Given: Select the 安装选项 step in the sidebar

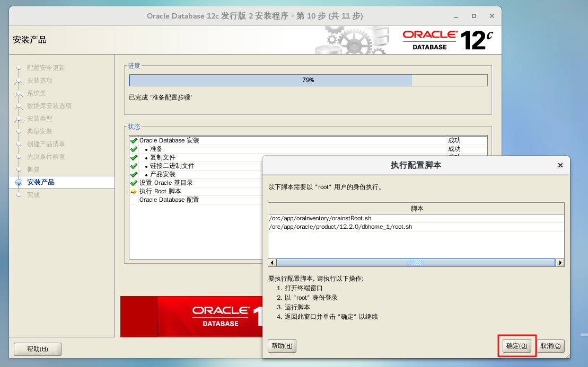Looking at the screenshot, I should point(39,80).
